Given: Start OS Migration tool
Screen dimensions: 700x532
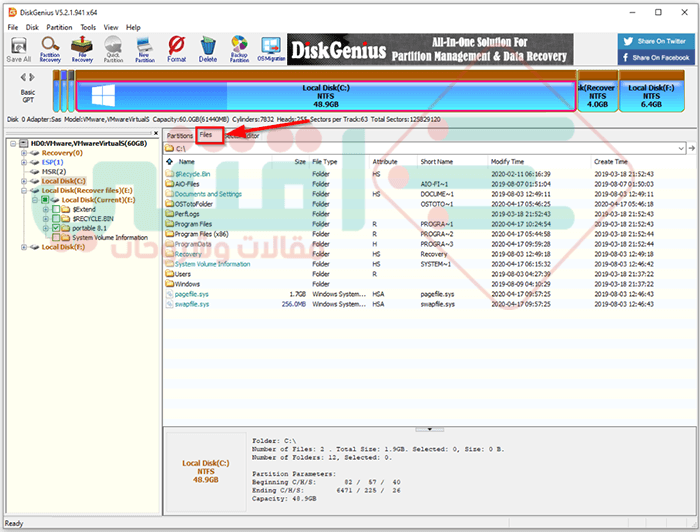Looking at the screenshot, I should click(x=271, y=50).
